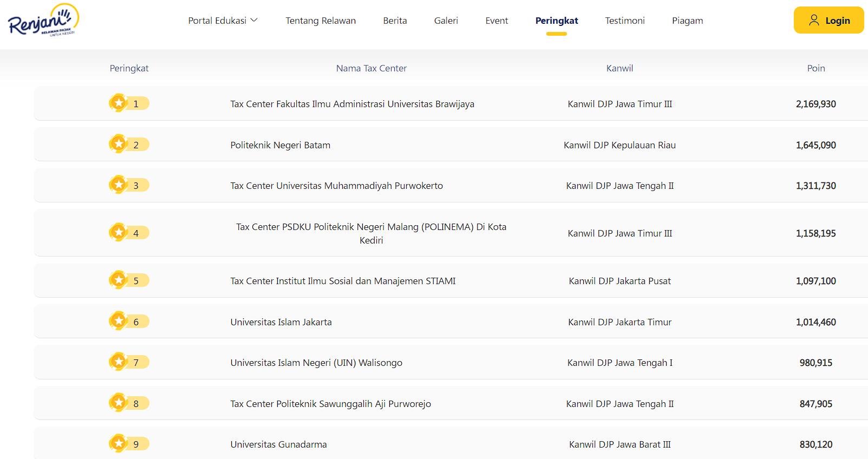This screenshot has height=459, width=868.
Task: Select Tax Center Politeknik Sawunggalih Aji Purworejo
Action: (331, 404)
